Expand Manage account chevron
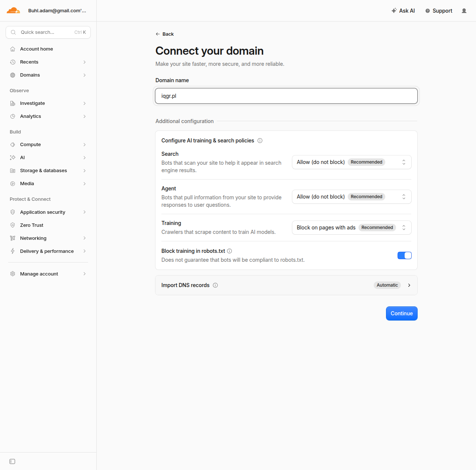 click(x=84, y=274)
